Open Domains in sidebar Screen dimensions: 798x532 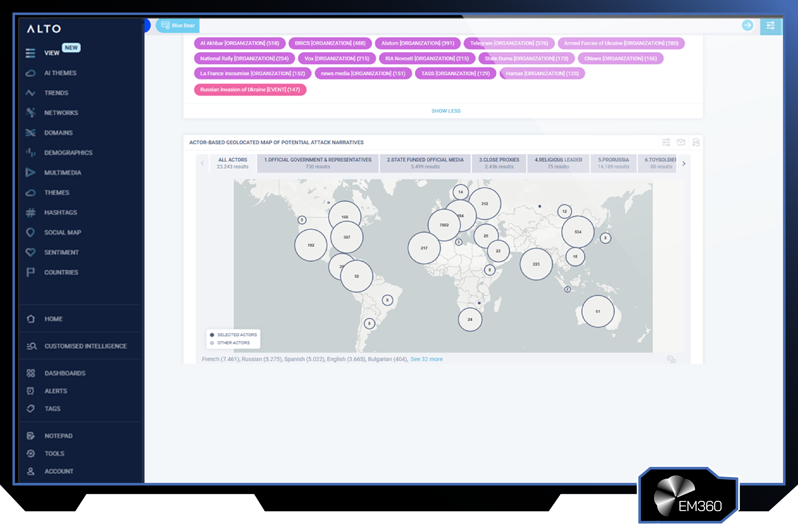58,133
